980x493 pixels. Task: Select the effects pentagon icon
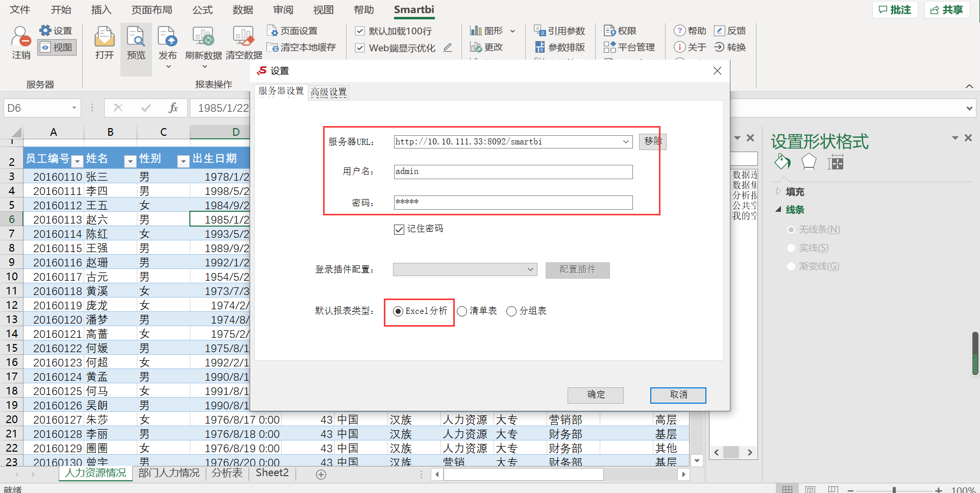click(808, 162)
